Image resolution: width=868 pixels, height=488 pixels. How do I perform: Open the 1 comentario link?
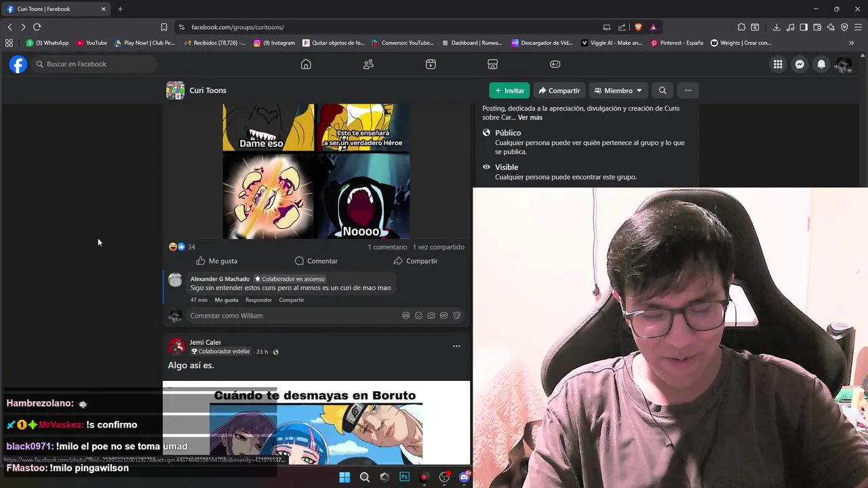387,247
